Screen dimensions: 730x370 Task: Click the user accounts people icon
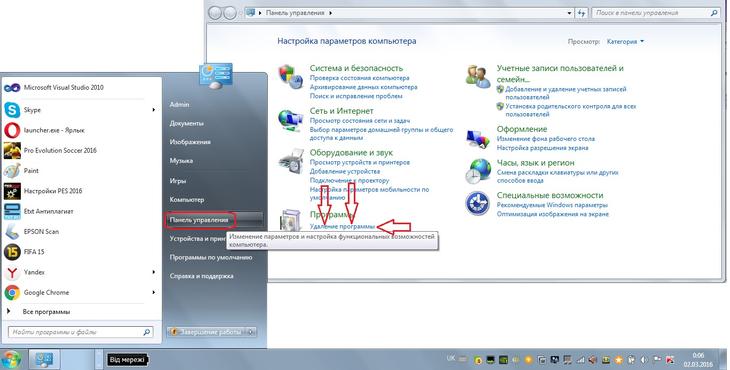coord(478,77)
